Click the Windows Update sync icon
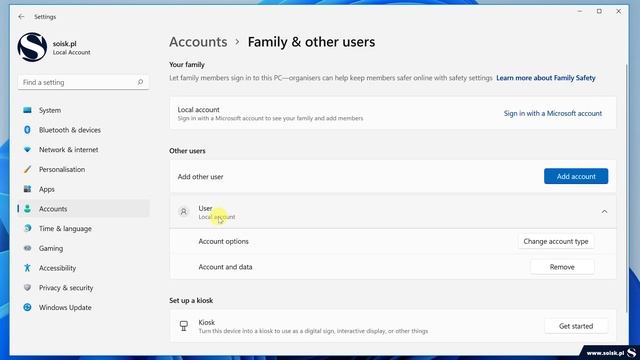Screen dimensions: 640x360 (27, 307)
